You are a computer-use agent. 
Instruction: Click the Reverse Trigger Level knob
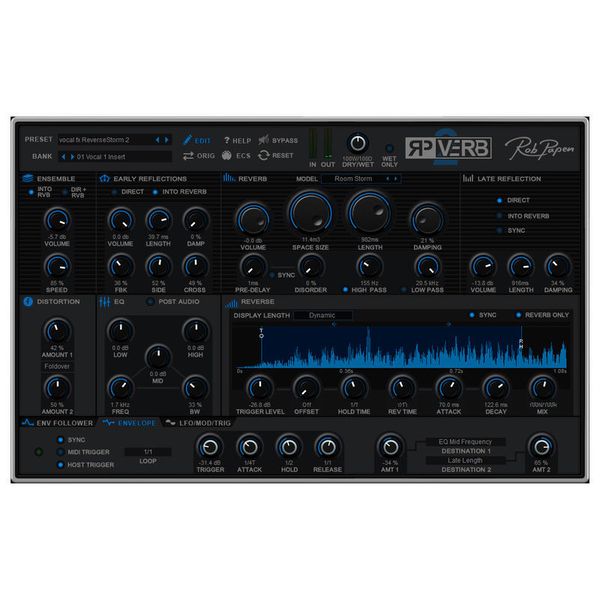click(260, 388)
